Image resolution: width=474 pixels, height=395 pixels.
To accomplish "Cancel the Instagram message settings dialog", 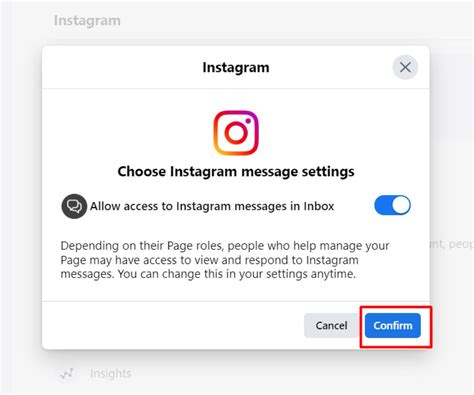I will [331, 325].
